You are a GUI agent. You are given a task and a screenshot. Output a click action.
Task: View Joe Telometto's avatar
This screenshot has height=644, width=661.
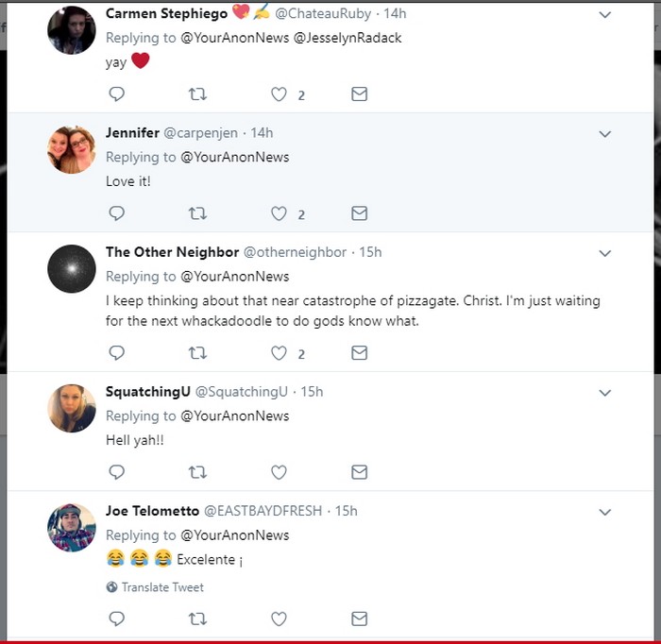(72, 528)
